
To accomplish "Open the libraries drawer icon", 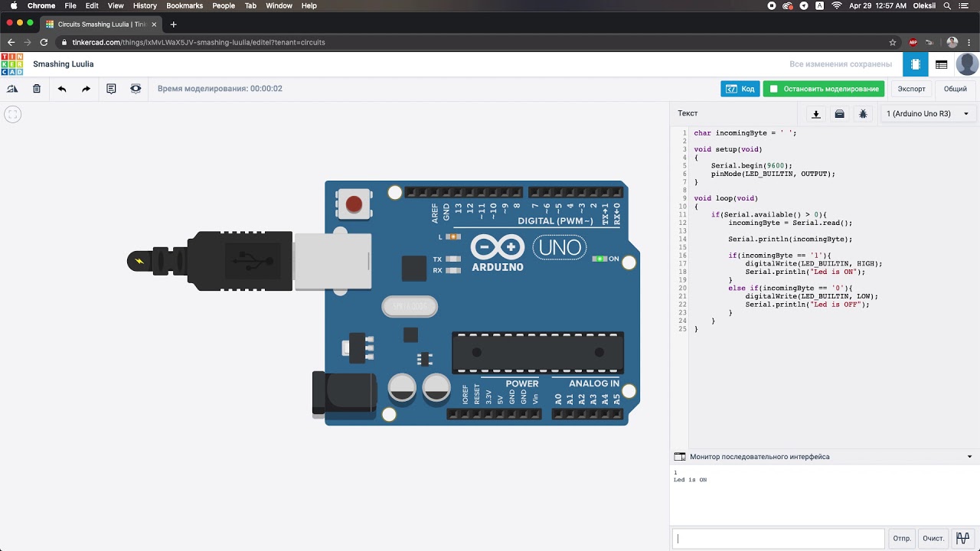I will 840,114.
